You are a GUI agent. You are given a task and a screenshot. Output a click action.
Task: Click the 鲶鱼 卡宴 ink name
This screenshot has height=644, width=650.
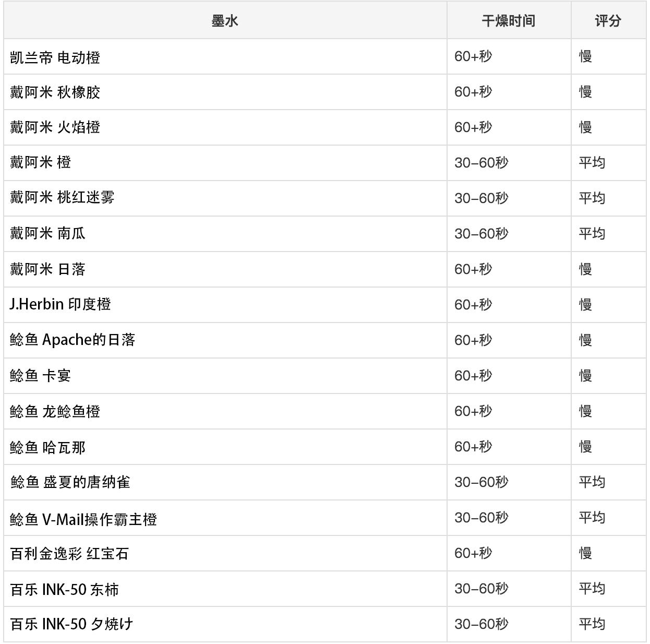tap(40, 376)
